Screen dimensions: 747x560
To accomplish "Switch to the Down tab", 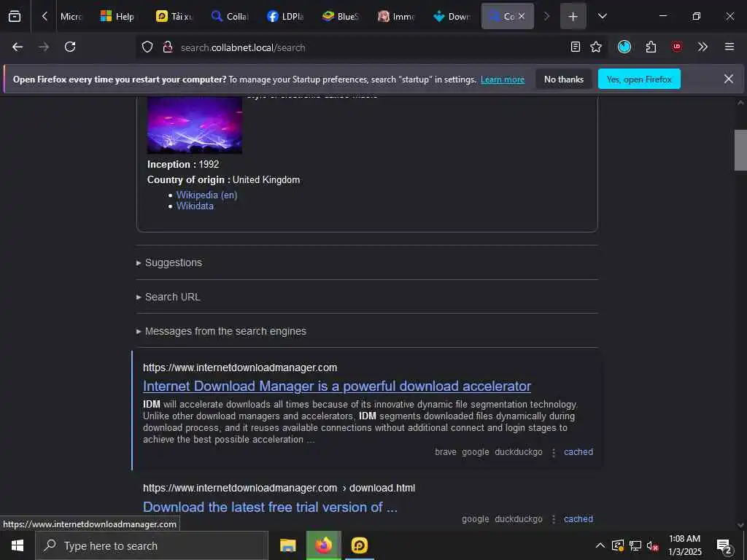I will click(x=451, y=16).
